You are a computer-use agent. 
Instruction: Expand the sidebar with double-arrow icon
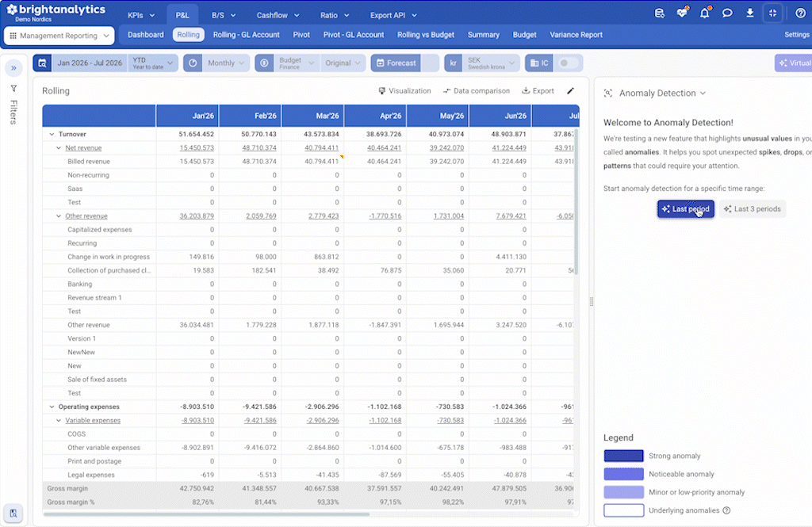pos(13,68)
